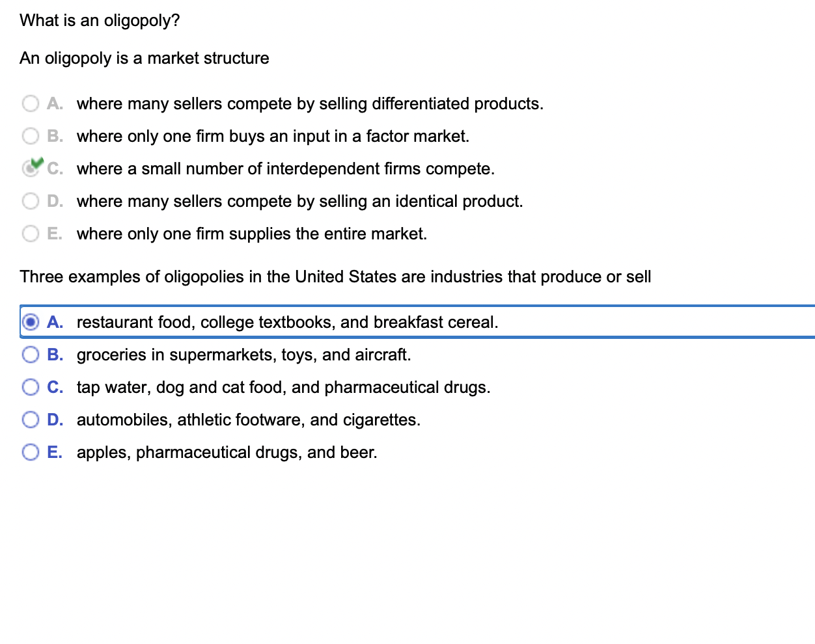Select radio button C with the green checkmark
Screen dimensions: 815x644
click(30, 168)
